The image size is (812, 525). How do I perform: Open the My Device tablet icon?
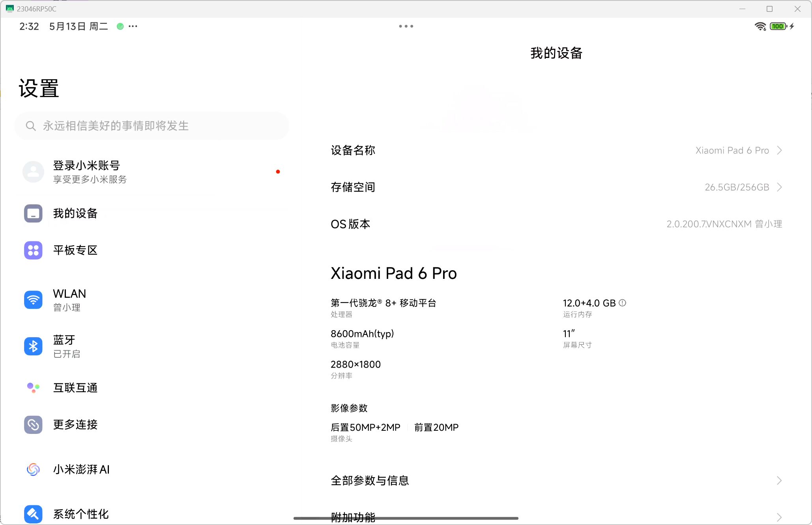[33, 213]
